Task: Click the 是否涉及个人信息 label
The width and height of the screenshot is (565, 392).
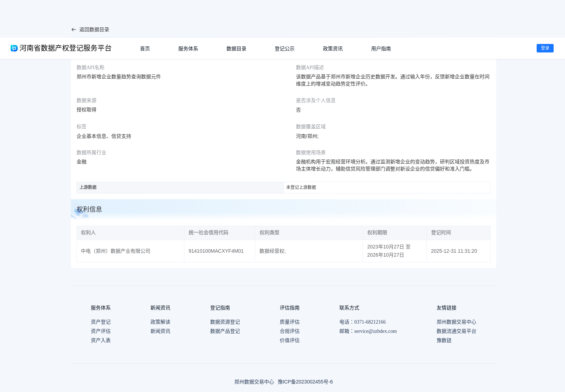Action: 316,100
